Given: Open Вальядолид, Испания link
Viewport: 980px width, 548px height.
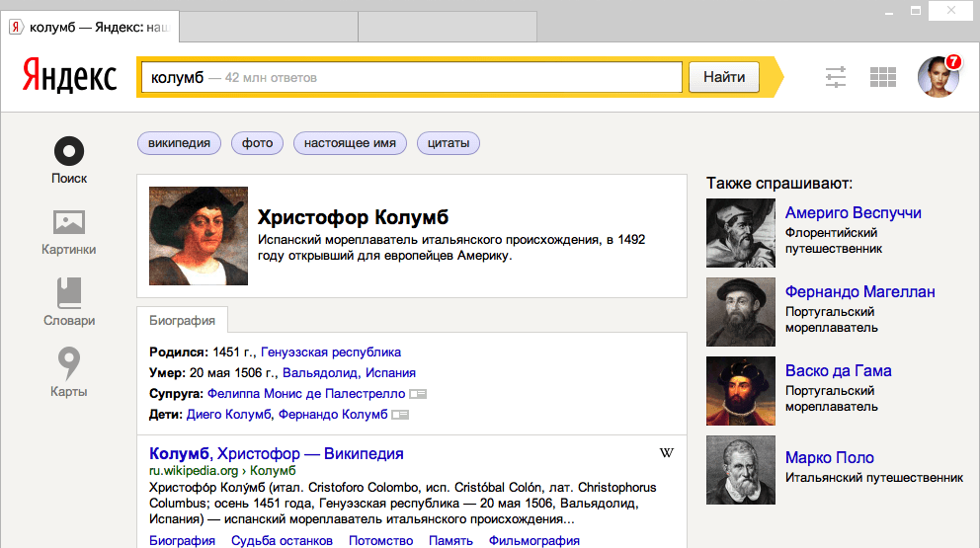Looking at the screenshot, I should tap(349, 372).
